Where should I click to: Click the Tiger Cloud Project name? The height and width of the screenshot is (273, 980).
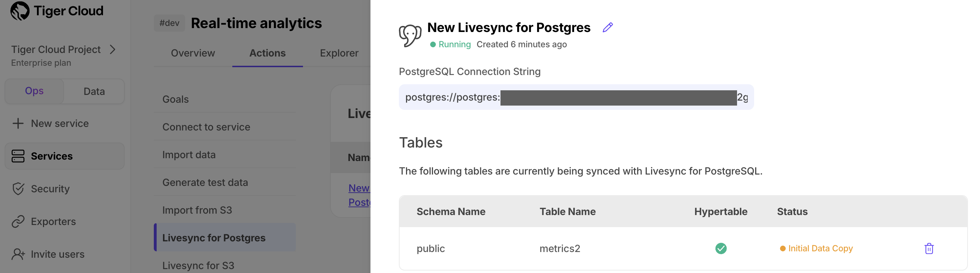[56, 49]
